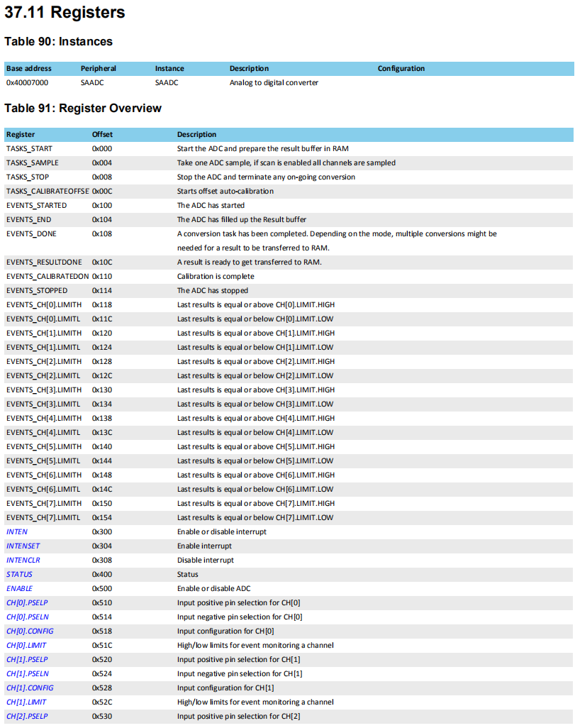Select the Table 90: Instances title
The image size is (575, 728).
pos(58,41)
